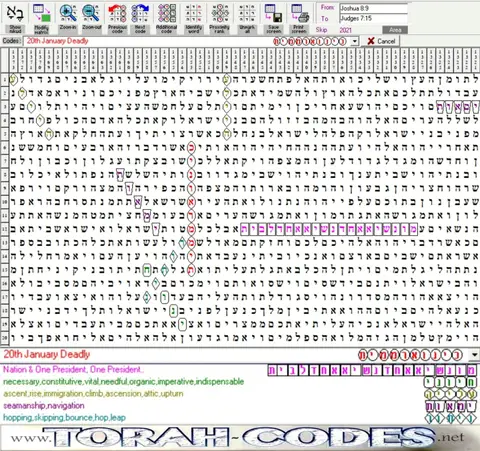Click the From field showing Joshua 8:9
This screenshot has height=451, width=480.
pyautogui.click(x=373, y=8)
